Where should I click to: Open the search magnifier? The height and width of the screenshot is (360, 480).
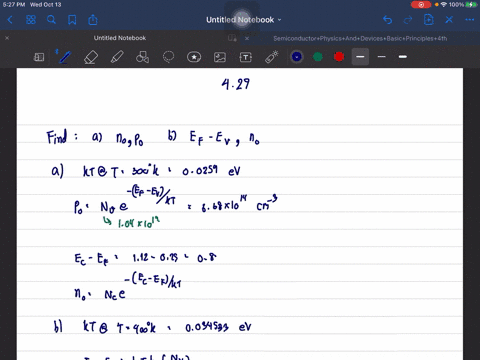coord(51,20)
